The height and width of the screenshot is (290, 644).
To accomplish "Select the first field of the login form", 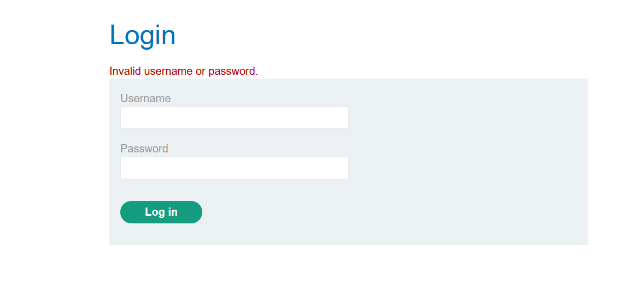I will coord(234,118).
